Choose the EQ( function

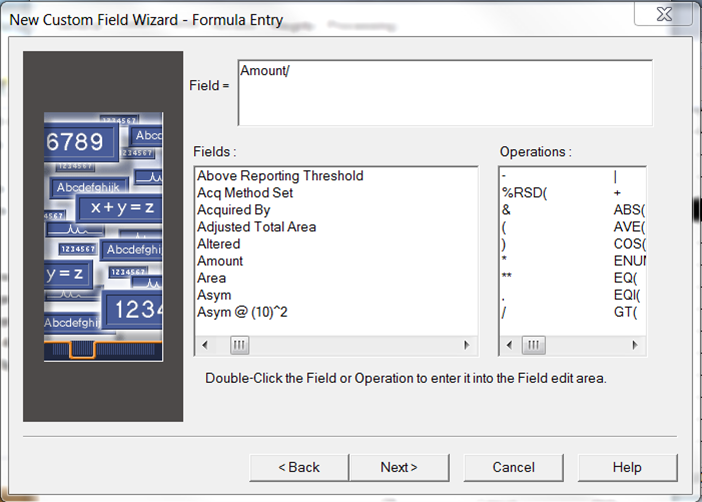click(625, 278)
